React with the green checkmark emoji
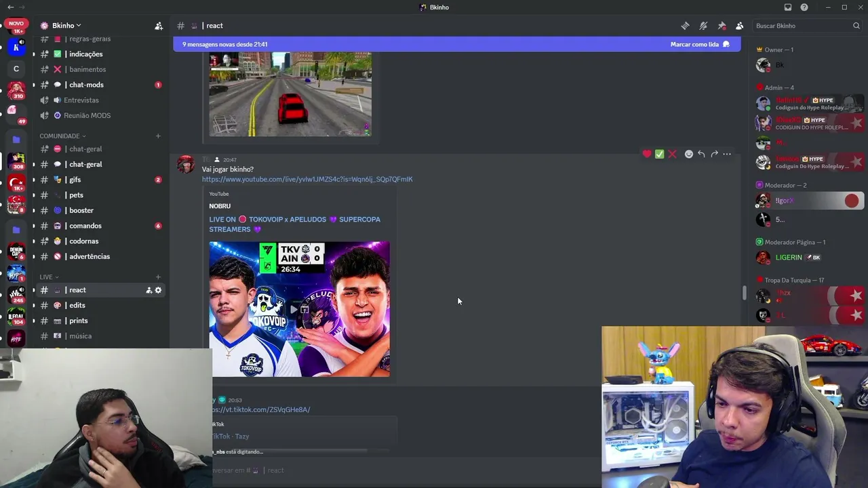The width and height of the screenshot is (868, 488). pos(659,154)
